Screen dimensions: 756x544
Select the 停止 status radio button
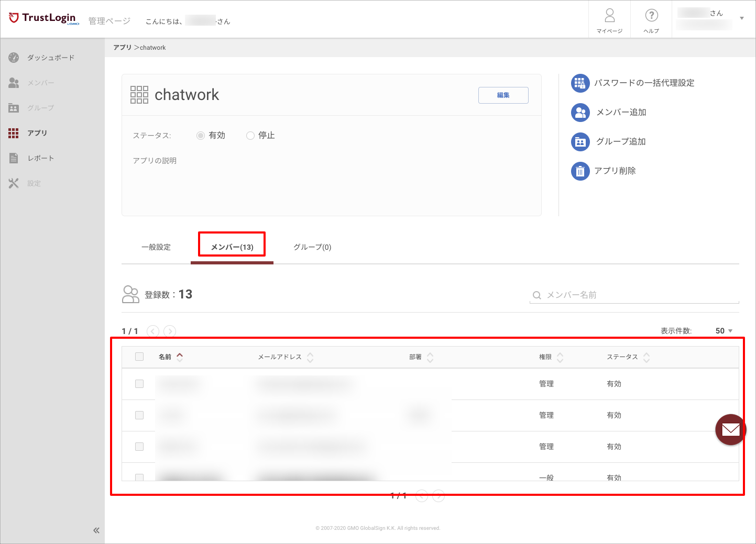click(250, 136)
